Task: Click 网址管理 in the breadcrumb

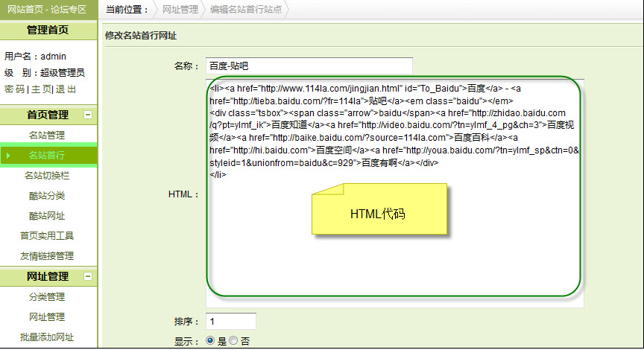Action: coord(180,10)
